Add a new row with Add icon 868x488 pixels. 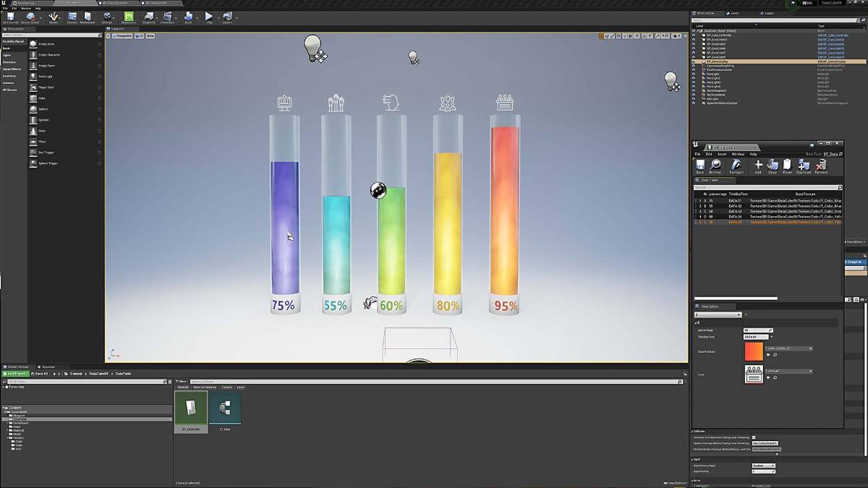tap(758, 167)
